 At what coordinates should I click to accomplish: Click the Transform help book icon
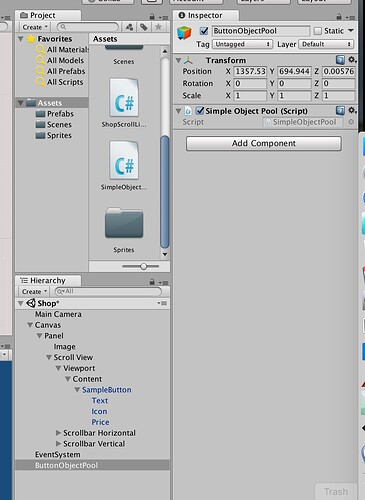(x=340, y=60)
